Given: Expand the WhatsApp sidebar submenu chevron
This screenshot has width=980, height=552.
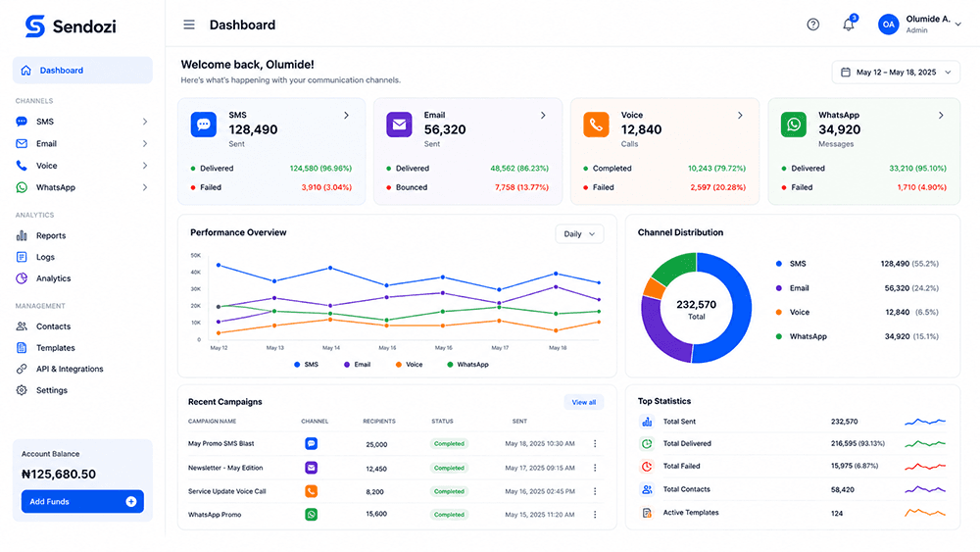Looking at the screenshot, I should click(x=144, y=187).
